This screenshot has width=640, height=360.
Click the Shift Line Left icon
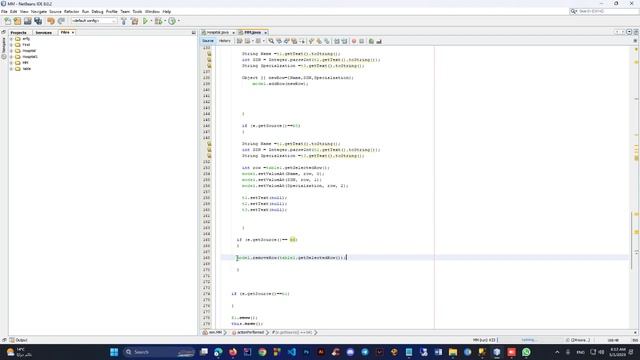click(337, 41)
